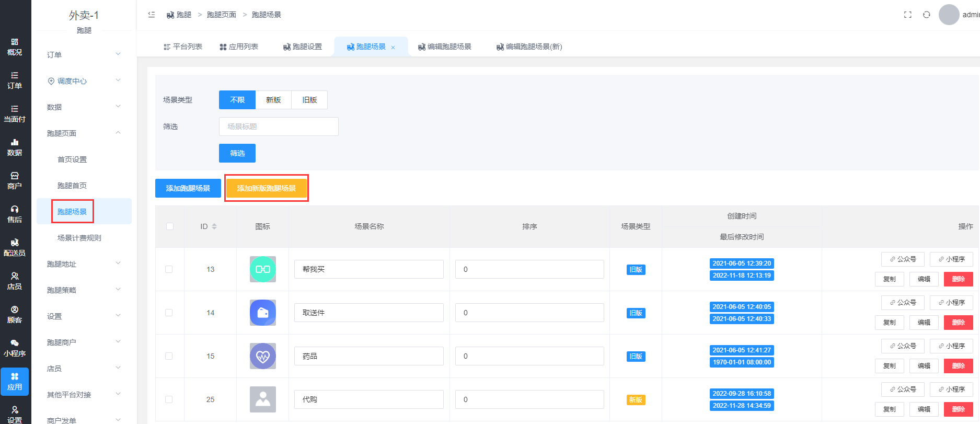Screen dimensions: 980x424
Task: Sort table by ID column arrows
Action: (x=214, y=226)
